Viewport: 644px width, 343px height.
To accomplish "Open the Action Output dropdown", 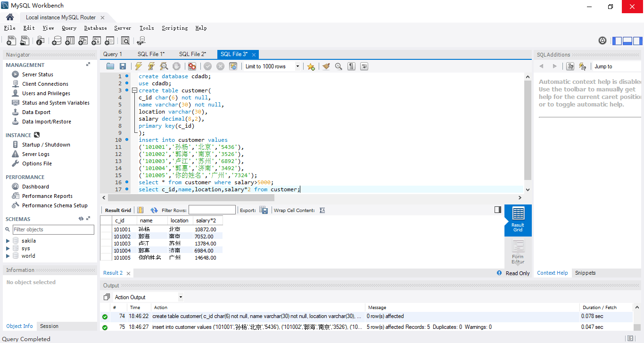I will click(x=181, y=297).
